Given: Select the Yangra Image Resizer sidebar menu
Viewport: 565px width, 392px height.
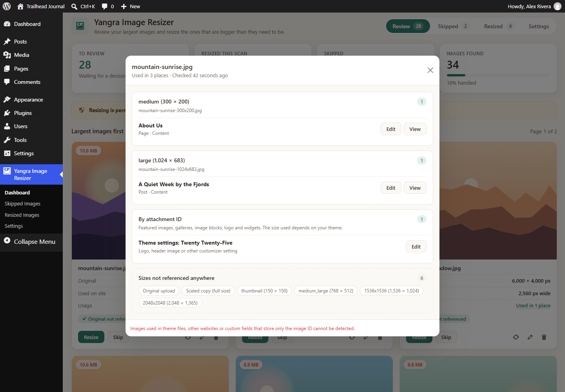Looking at the screenshot, I should (31, 174).
